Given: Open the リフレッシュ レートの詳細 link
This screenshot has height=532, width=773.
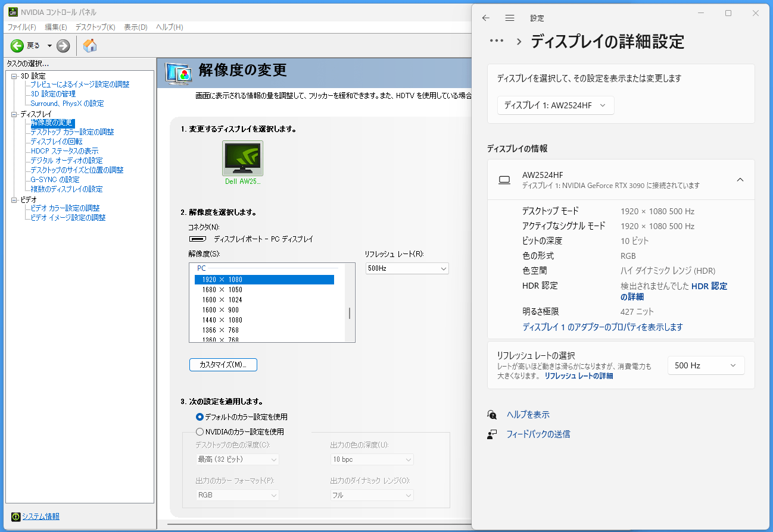Looking at the screenshot, I should pos(579,376).
